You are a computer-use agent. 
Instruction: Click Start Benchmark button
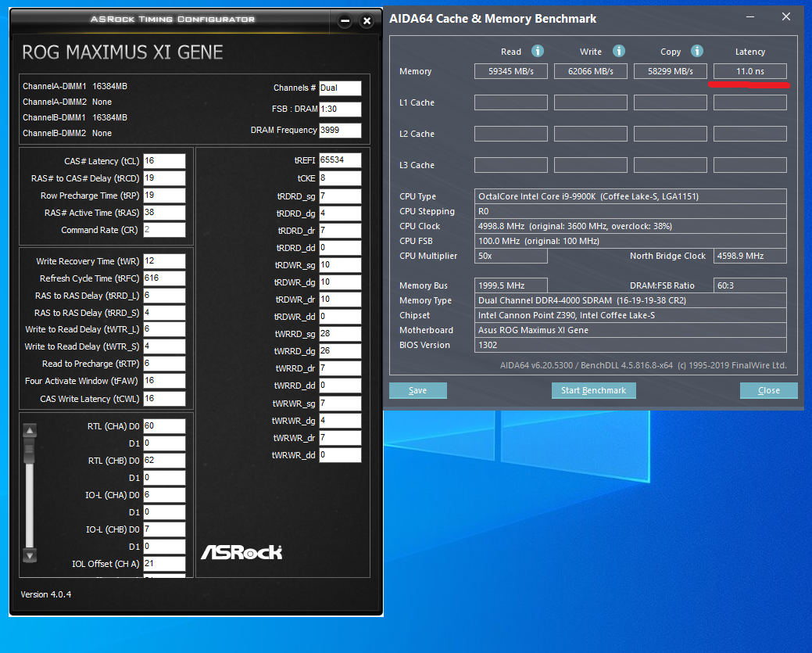pyautogui.click(x=593, y=390)
